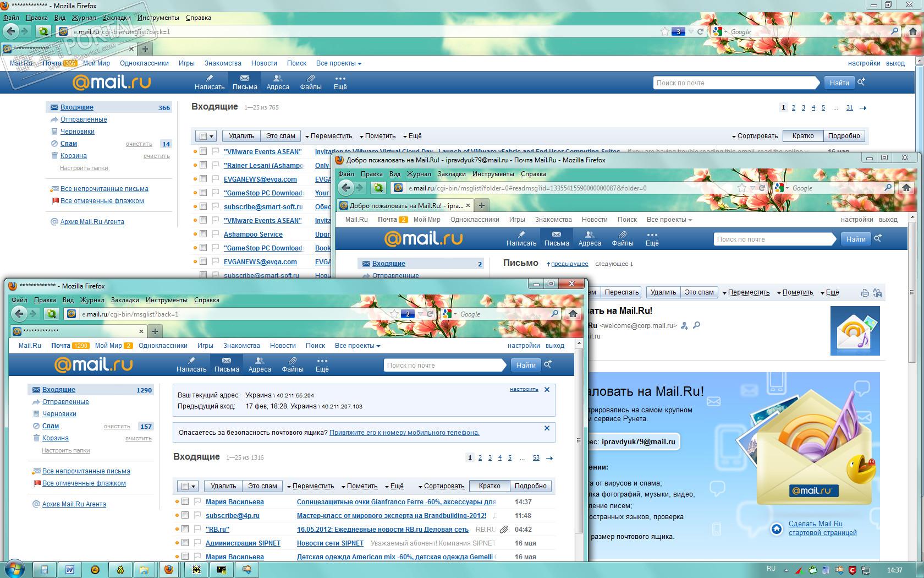Click Удалить button in front window

[223, 486]
